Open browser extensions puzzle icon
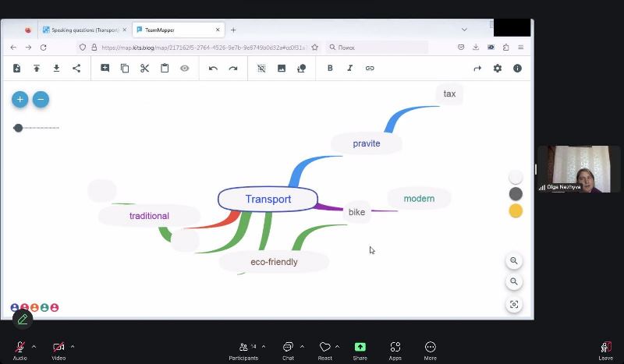 [x=505, y=48]
